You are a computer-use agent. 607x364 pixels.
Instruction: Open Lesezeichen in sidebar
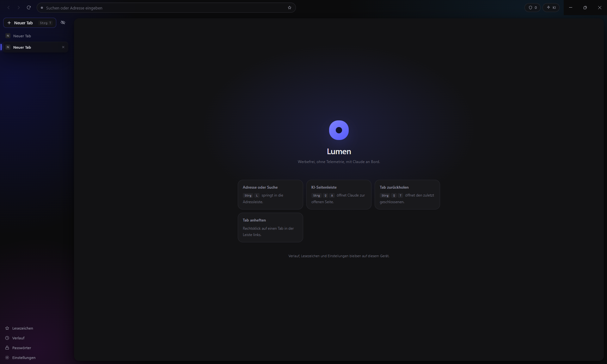point(19,328)
